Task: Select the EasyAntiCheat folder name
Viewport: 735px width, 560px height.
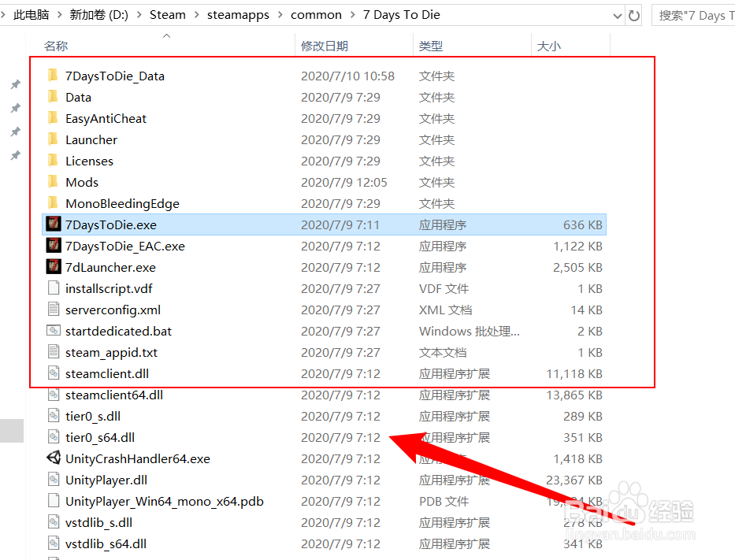Action: click(x=106, y=119)
